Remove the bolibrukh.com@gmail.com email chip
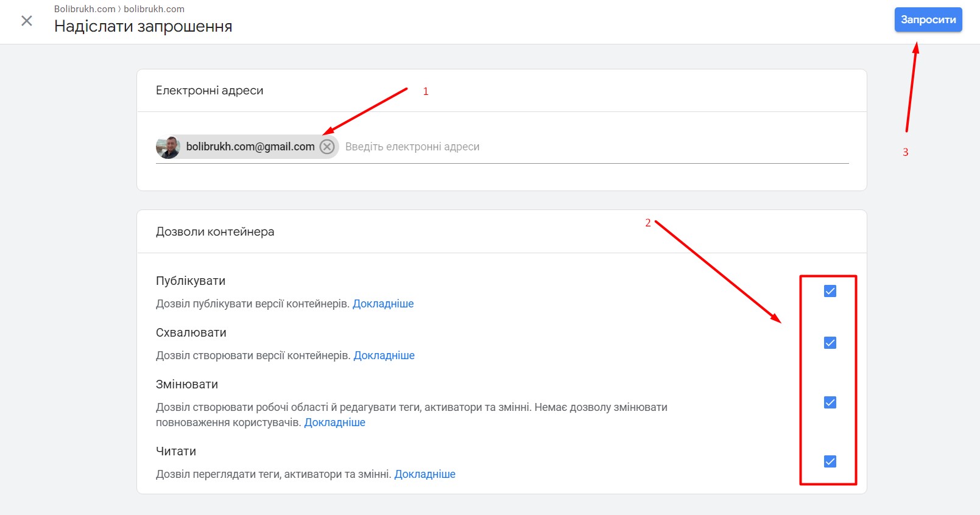This screenshot has height=515, width=980. pos(327,147)
